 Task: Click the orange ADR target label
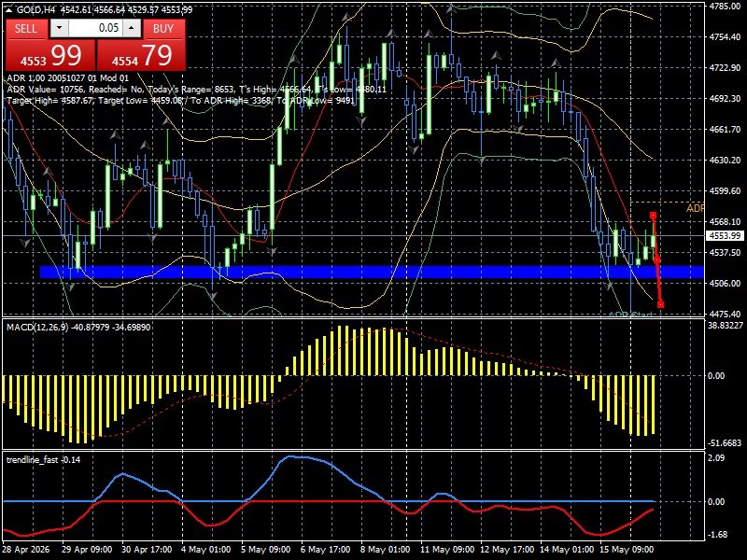[x=695, y=208]
